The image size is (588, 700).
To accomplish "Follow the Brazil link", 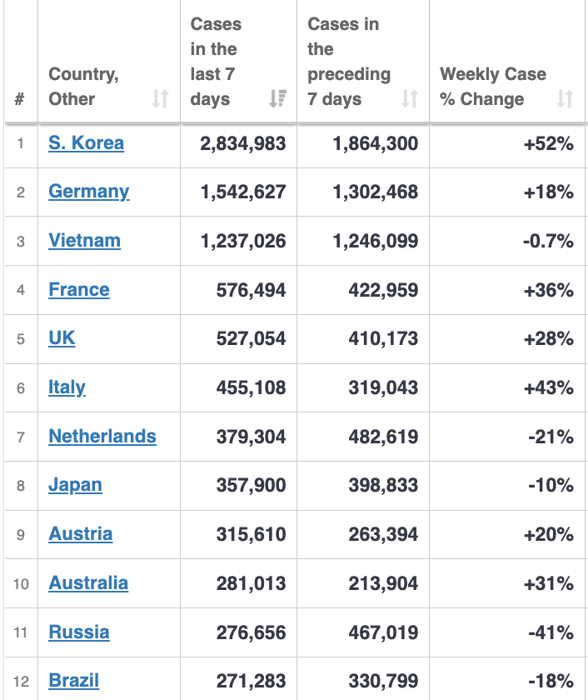I will 73,681.
